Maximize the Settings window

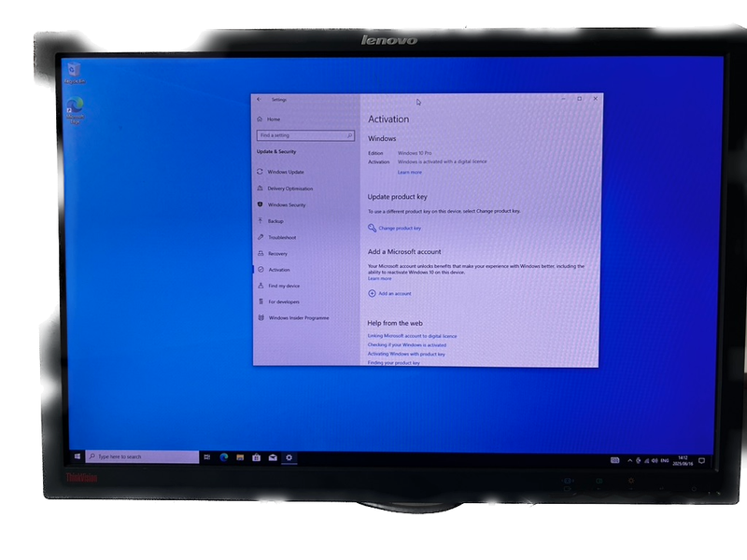pos(579,99)
